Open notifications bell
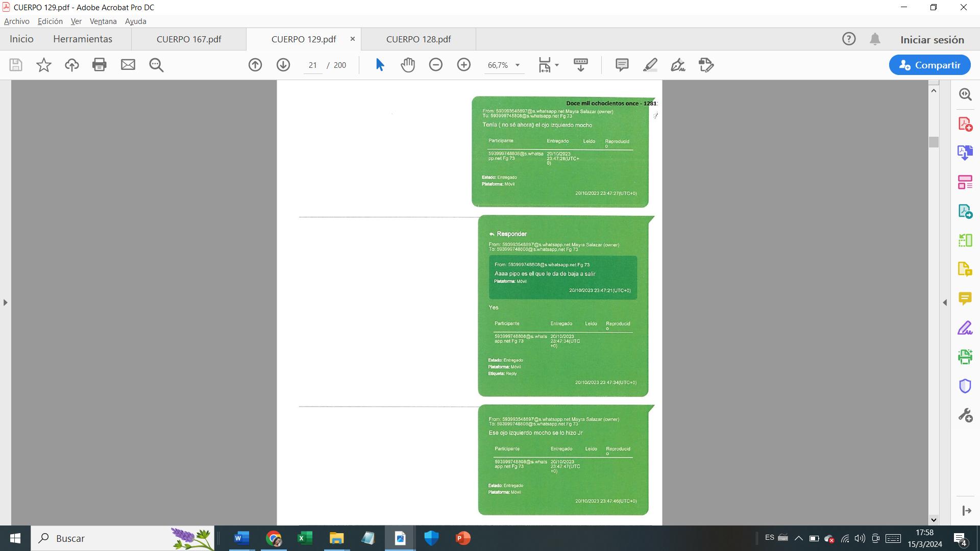Image resolution: width=980 pixels, height=551 pixels. coord(875,39)
